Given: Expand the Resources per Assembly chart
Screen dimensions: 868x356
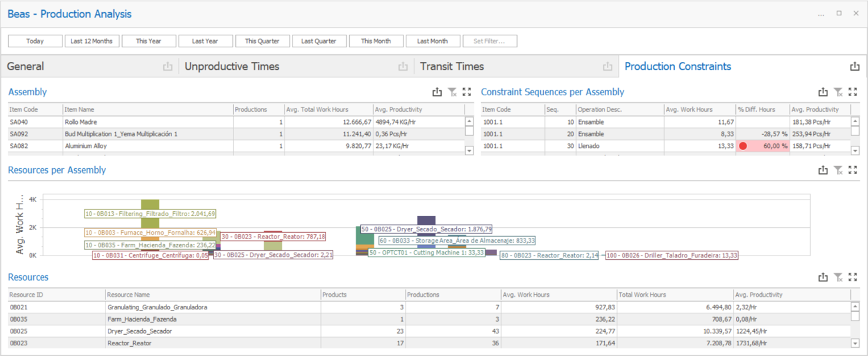Looking at the screenshot, I should pos(853,170).
